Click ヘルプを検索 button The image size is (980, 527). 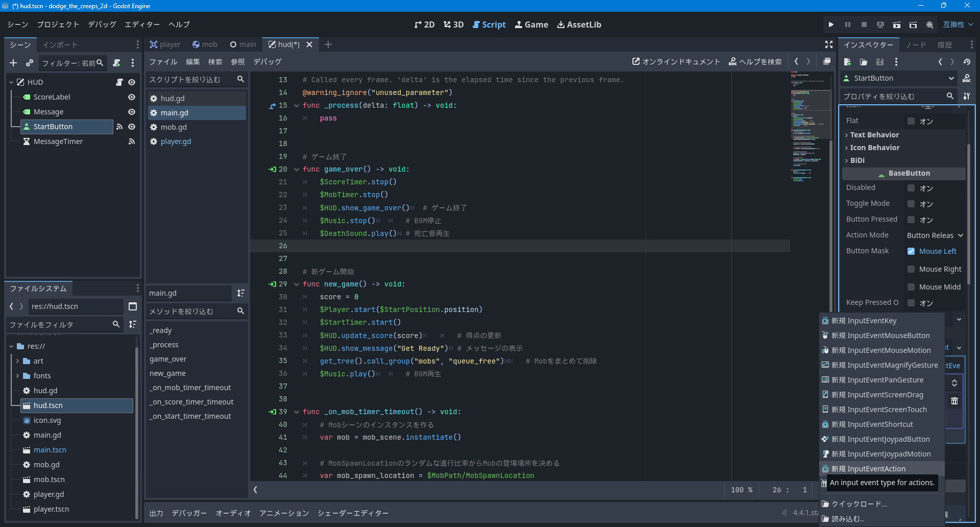pyautogui.click(x=755, y=61)
